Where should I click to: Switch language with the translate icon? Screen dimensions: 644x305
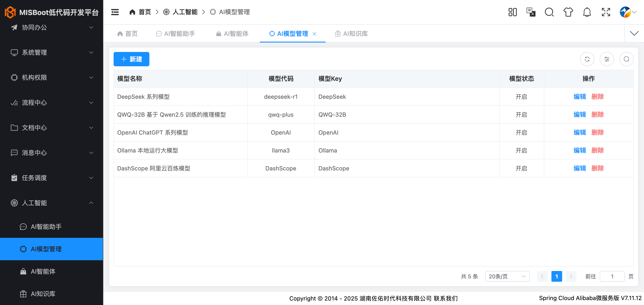coord(531,12)
